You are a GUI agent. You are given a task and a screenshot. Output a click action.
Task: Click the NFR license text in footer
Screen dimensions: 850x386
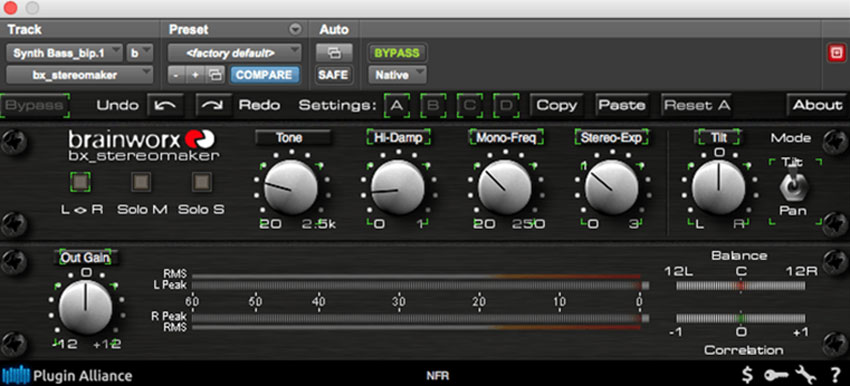(x=437, y=375)
